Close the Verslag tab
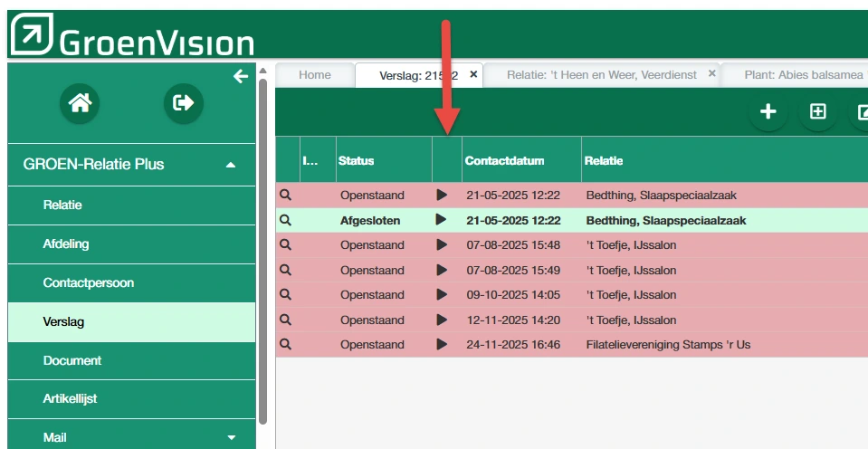 [473, 74]
